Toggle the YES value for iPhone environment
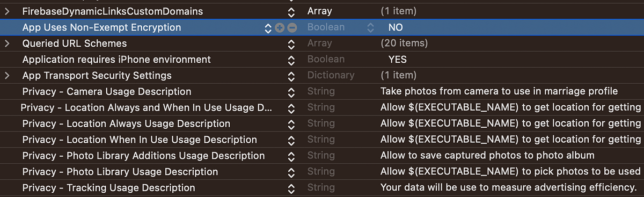 point(398,60)
